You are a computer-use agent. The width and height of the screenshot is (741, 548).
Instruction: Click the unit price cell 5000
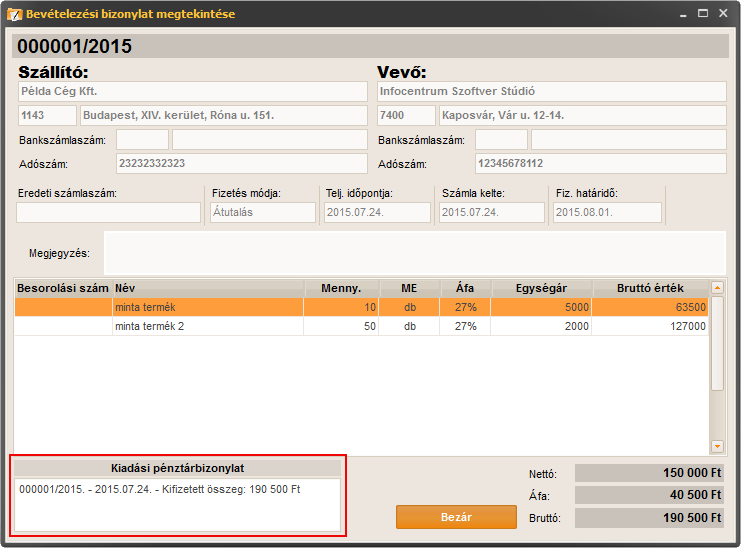(541, 307)
